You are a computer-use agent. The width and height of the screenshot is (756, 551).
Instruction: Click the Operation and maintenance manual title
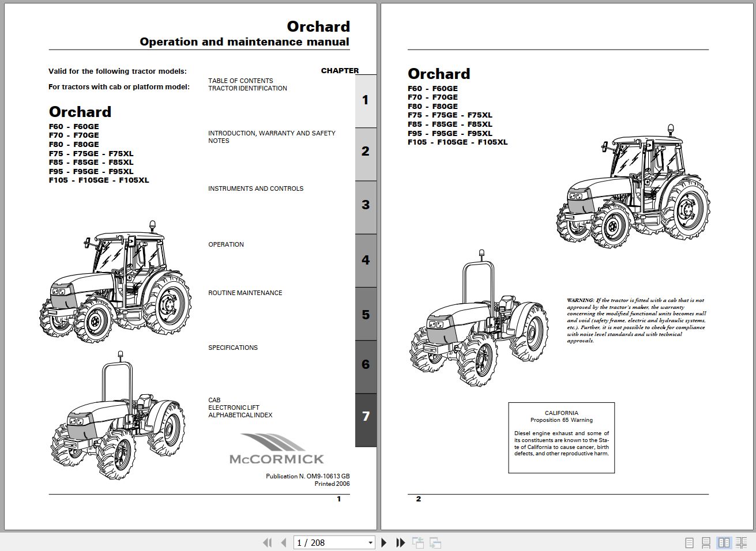pos(245,41)
